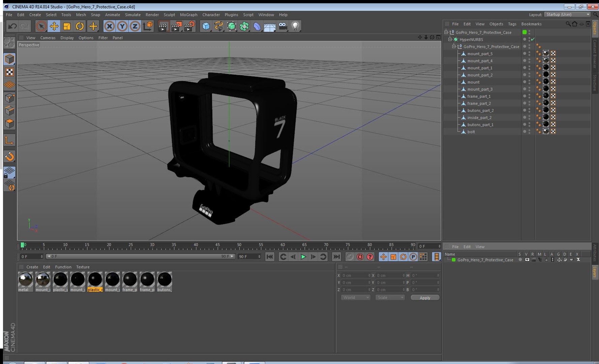The width and height of the screenshot is (599, 364).
Task: Select the mount_part_5 object
Action: (x=480, y=54)
